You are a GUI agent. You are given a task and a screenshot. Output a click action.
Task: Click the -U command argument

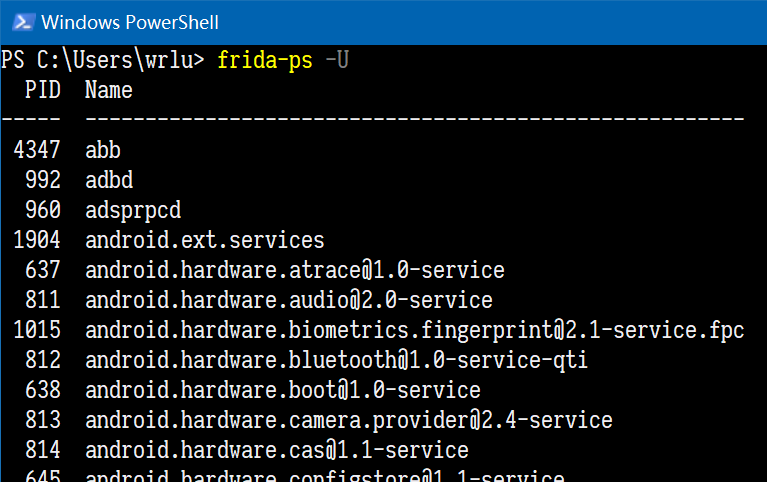point(337,60)
